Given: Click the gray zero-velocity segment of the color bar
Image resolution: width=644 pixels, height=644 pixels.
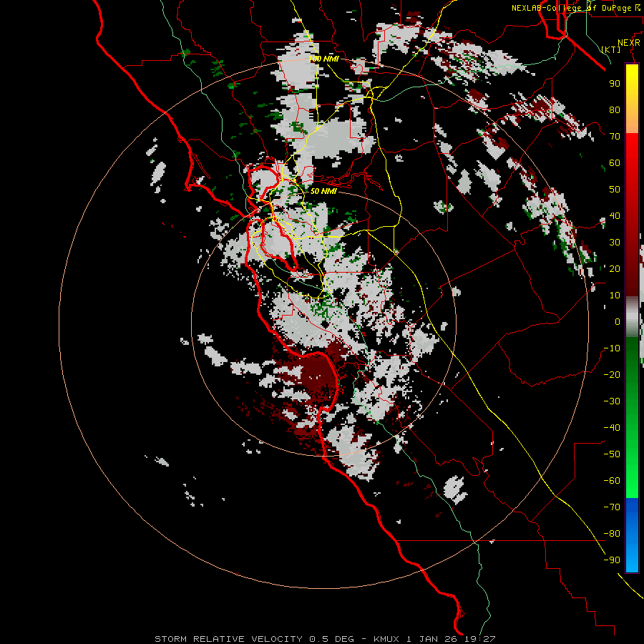Looking at the screenshot, I should 632,317.
